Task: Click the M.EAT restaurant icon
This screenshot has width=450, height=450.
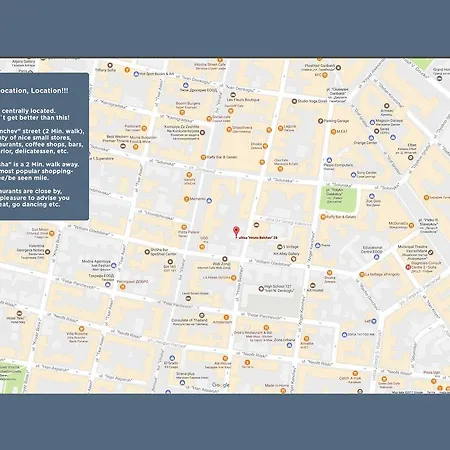Action: (x=333, y=132)
